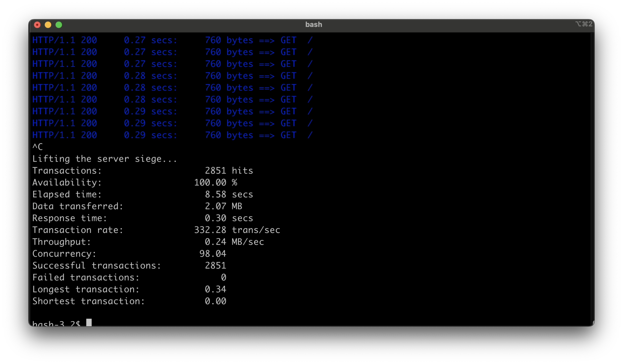This screenshot has height=364, width=623.
Task: Select the failed transactions value 0
Action: (x=224, y=278)
